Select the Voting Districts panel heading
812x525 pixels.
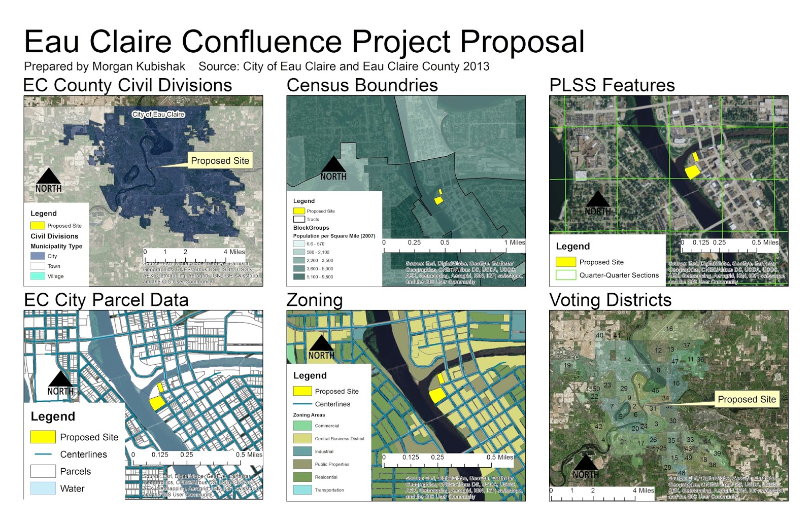tap(610, 300)
